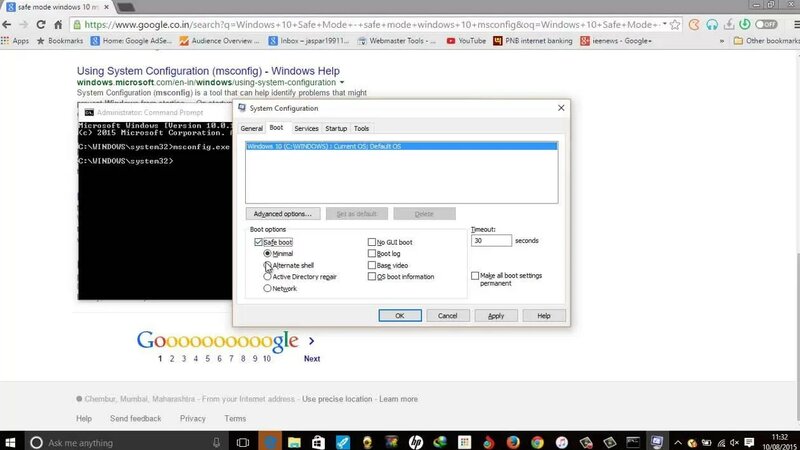Open Apps shortcut in bookmarks bar
The image size is (800, 450).
[15, 41]
